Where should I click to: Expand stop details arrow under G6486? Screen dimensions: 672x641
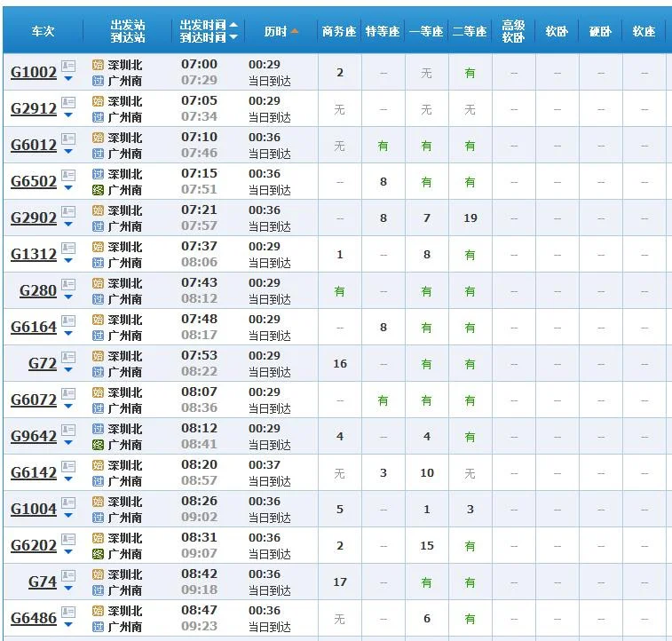[68, 625]
